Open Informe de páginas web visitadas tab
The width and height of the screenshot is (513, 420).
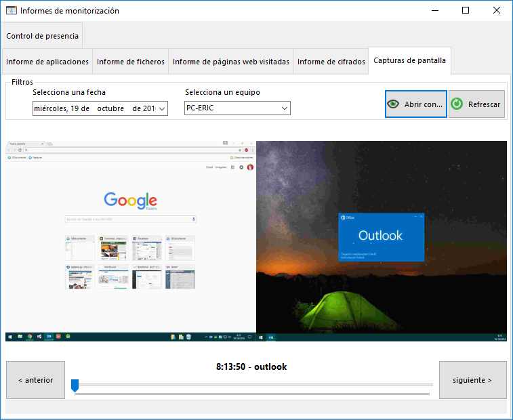coord(230,62)
